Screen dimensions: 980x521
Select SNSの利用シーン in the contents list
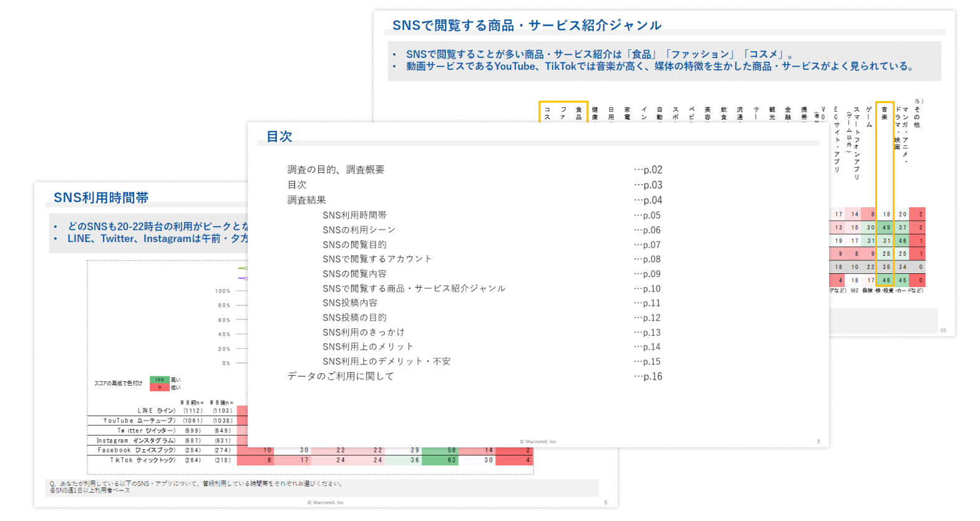(359, 230)
